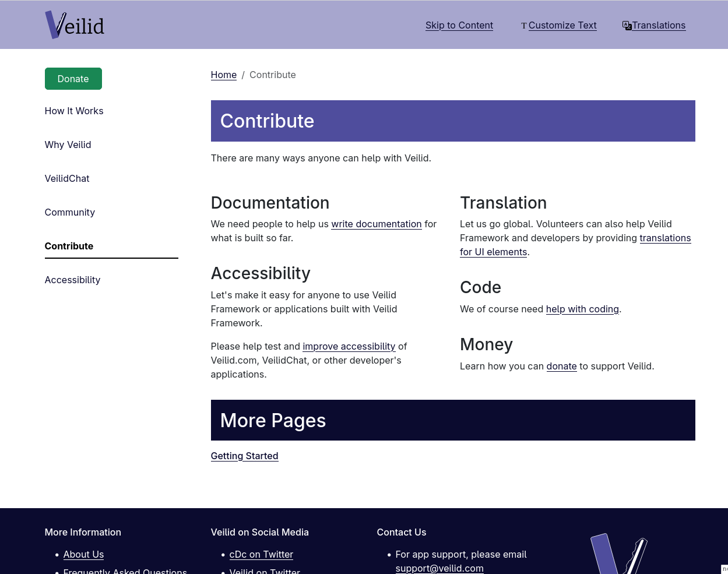This screenshot has width=728, height=574.
Task: Follow the help with coding link
Action: click(x=582, y=309)
